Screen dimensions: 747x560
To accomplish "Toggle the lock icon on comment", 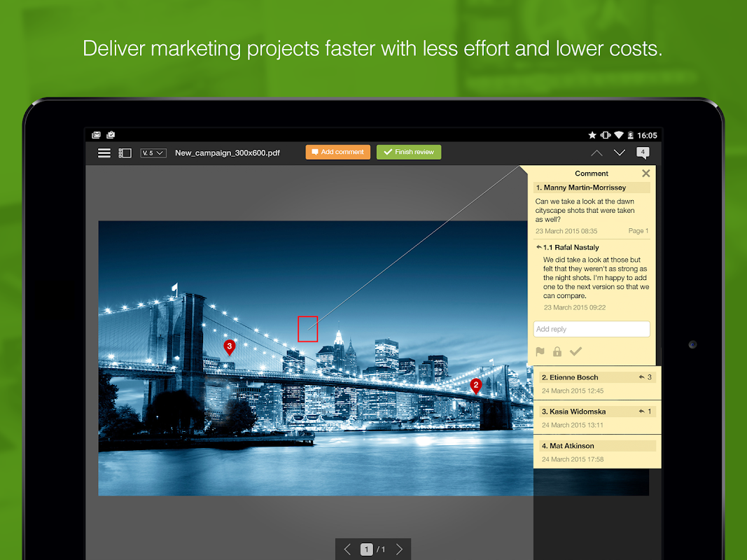I will point(557,351).
